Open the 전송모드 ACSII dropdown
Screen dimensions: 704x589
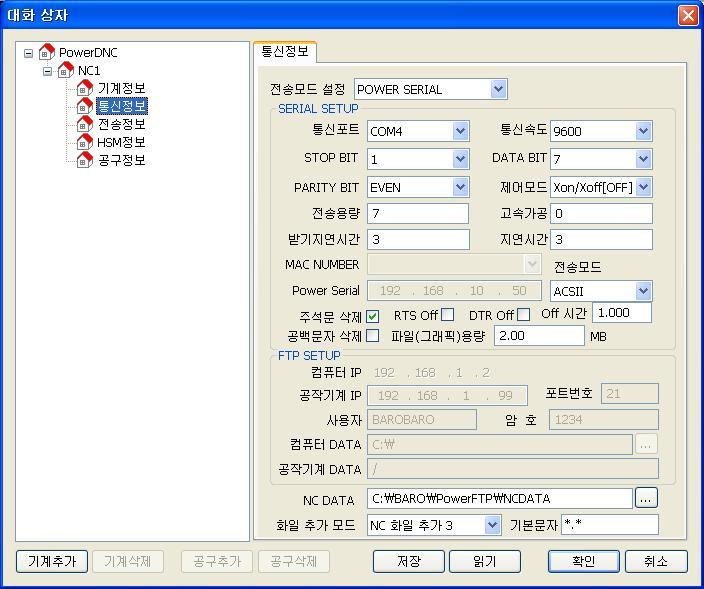[x=643, y=291]
